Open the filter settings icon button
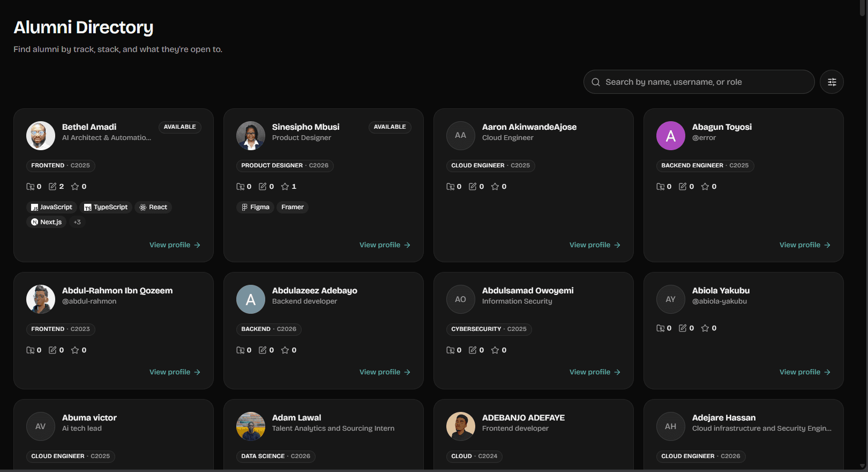The image size is (868, 472). point(832,82)
